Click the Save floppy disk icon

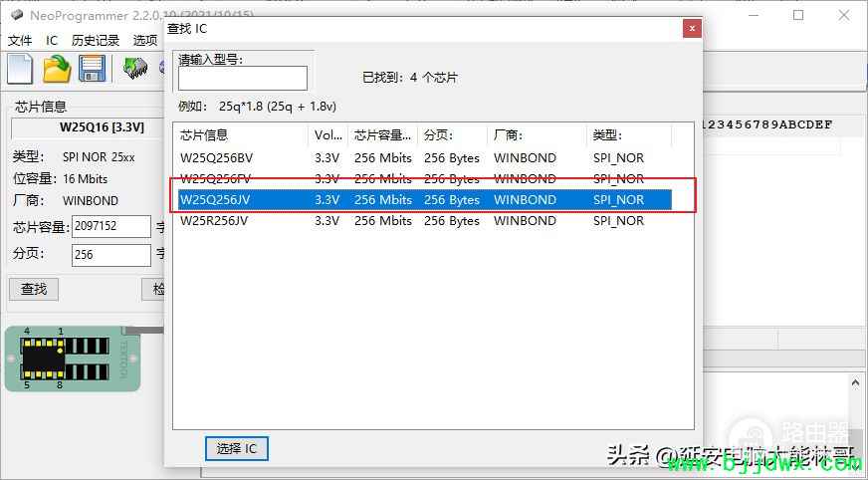point(93,69)
